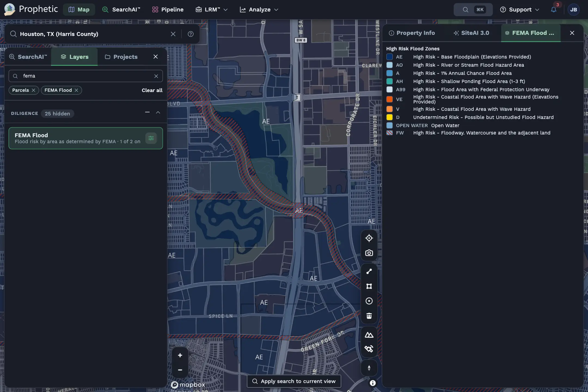The height and width of the screenshot is (392, 588).
Task: Toggle the FEMA Flood layer card
Action: pyautogui.click(x=86, y=138)
